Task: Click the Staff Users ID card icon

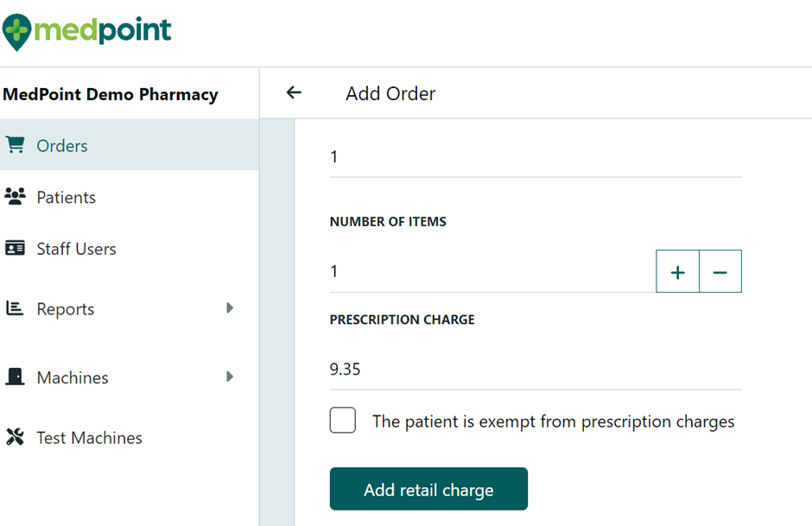Action: pos(16,249)
